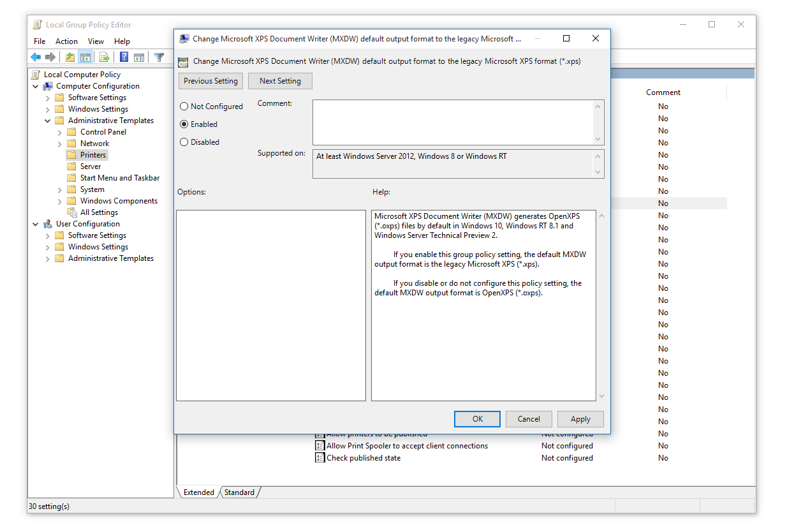Click the Forward arrow in the toolbar

click(50, 57)
